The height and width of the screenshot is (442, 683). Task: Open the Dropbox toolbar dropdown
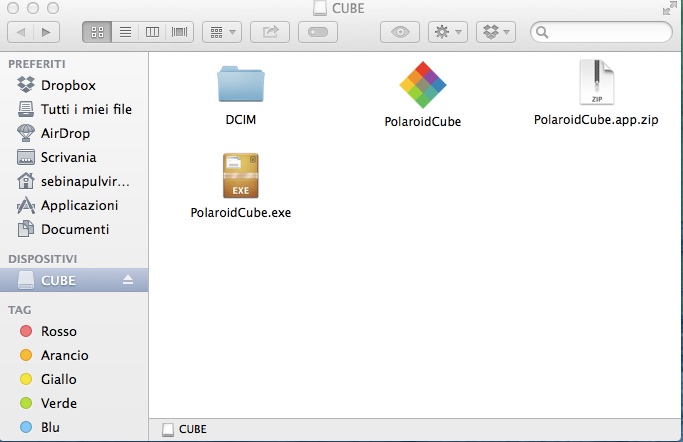click(497, 32)
